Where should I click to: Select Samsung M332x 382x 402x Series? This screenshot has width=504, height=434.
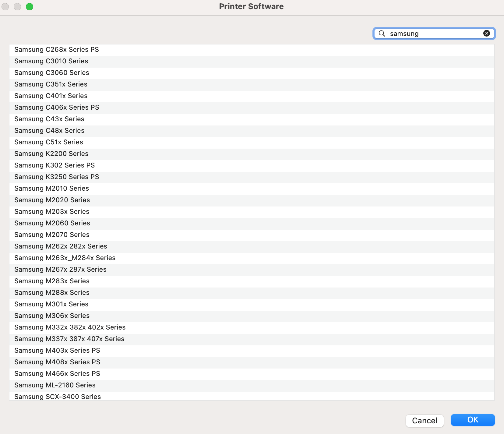point(252,327)
